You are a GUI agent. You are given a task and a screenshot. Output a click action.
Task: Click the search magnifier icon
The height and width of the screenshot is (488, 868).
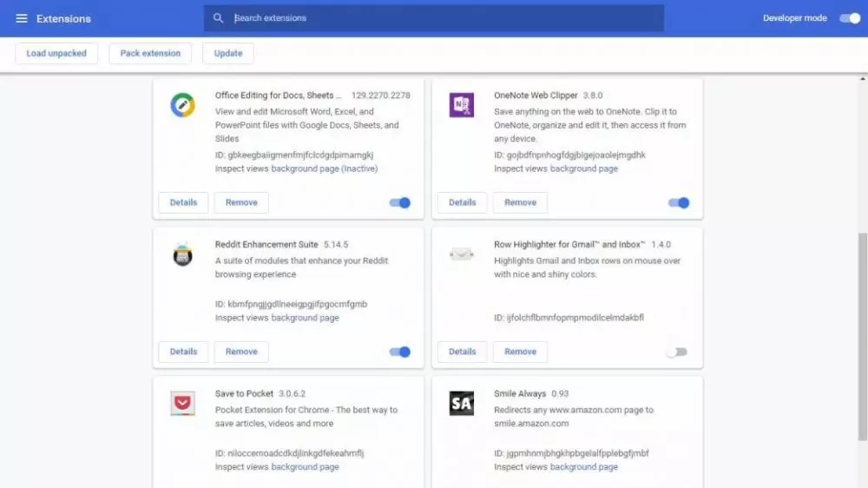click(x=218, y=18)
